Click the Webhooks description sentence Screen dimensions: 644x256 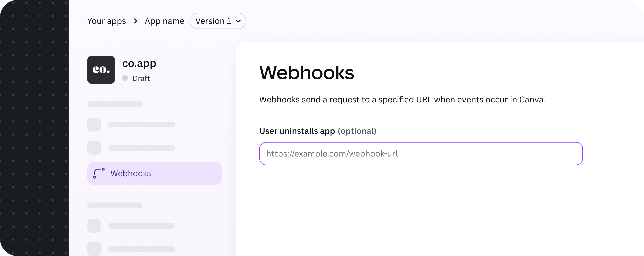tap(403, 100)
